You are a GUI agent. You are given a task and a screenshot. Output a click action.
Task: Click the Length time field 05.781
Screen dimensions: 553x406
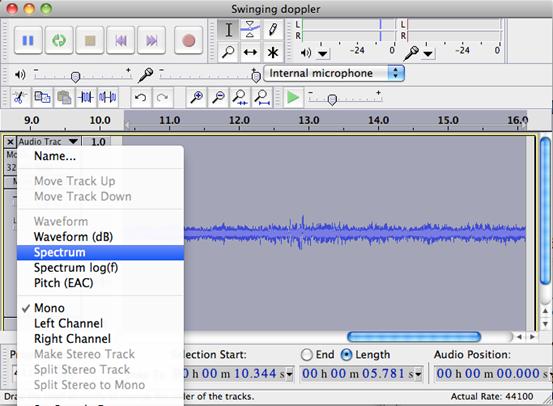(x=361, y=374)
